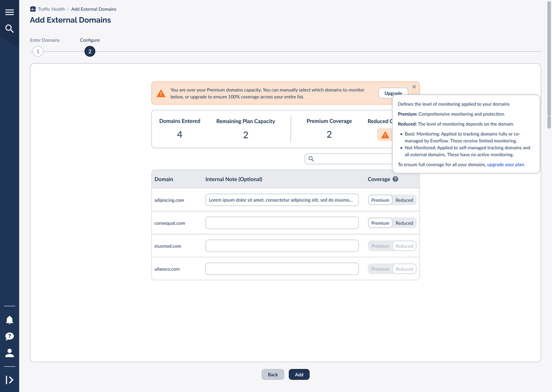Click Premium Coverage label
Screen dimensions: 552x392
pyautogui.click(x=329, y=121)
